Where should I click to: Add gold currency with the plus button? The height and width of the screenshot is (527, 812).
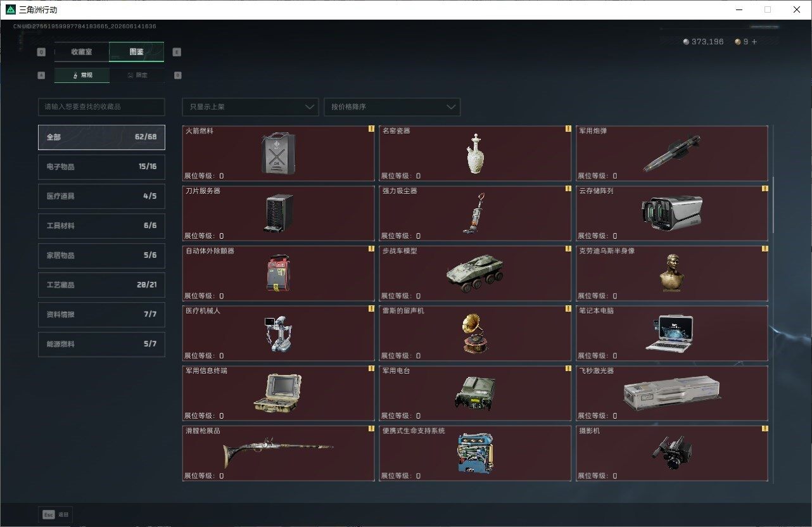pyautogui.click(x=754, y=42)
